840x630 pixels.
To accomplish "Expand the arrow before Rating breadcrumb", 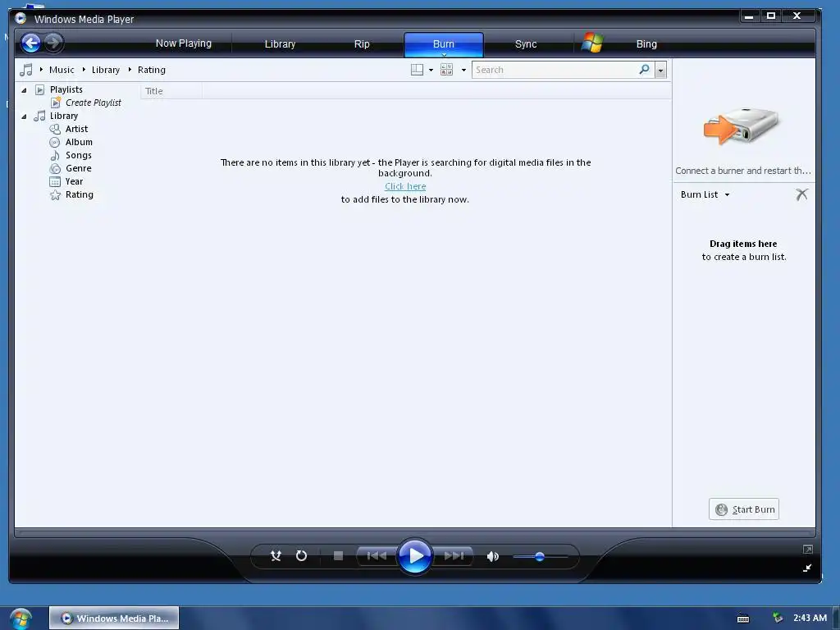I will (130, 70).
